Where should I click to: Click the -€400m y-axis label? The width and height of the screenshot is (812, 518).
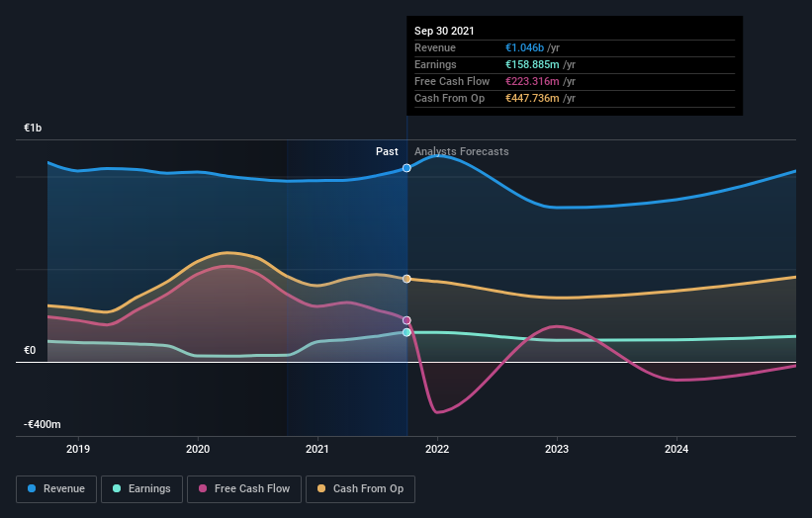[x=42, y=424]
